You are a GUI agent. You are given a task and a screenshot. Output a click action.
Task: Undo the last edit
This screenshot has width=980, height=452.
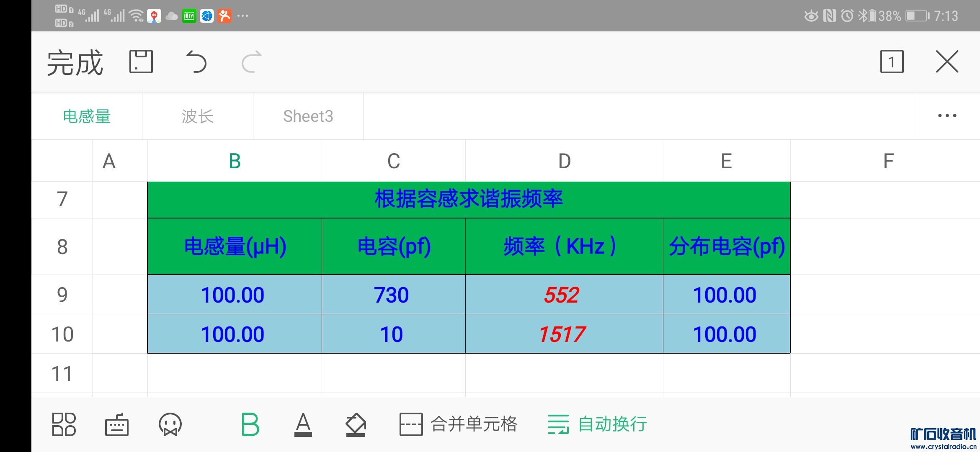pos(196,62)
